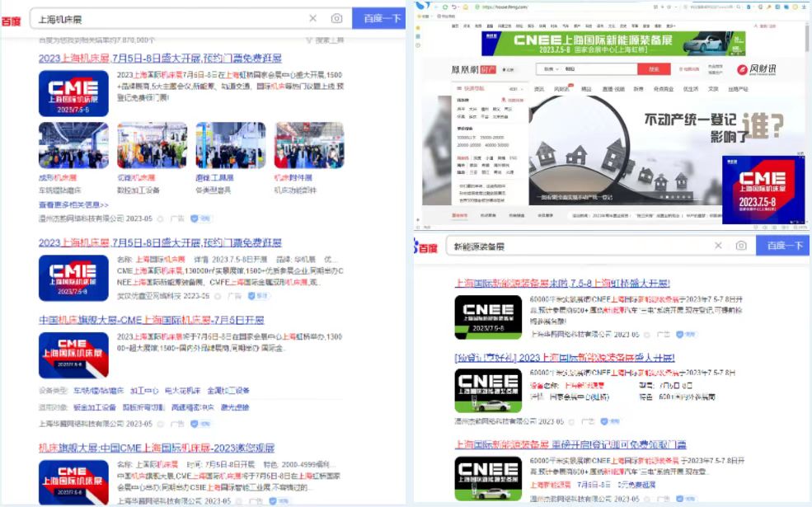Clear the 新能源装备展 search query with X
This screenshot has width=812, height=507.
point(718,246)
